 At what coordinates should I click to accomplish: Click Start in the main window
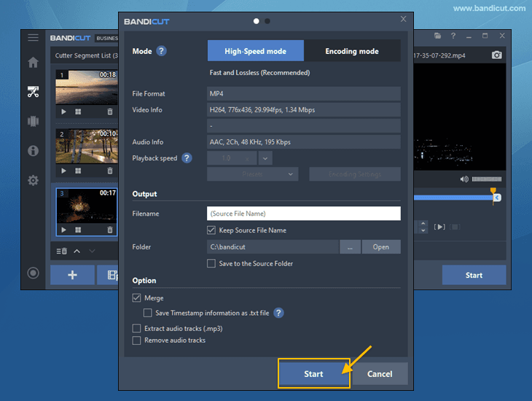pyautogui.click(x=474, y=275)
